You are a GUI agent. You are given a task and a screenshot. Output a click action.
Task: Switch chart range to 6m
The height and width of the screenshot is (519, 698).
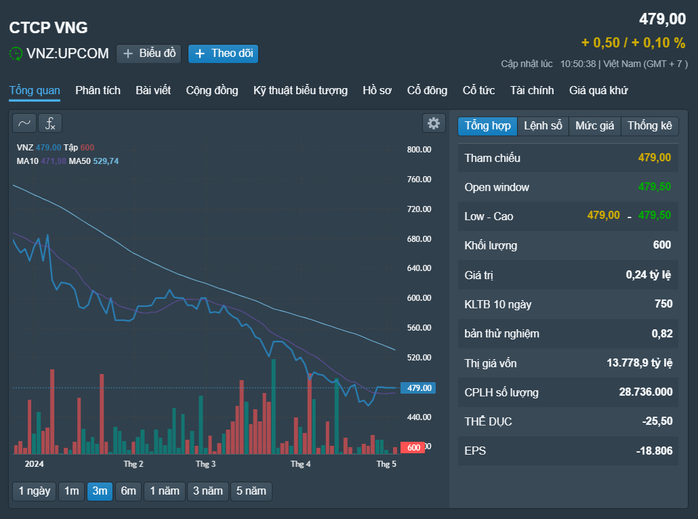pyautogui.click(x=128, y=491)
